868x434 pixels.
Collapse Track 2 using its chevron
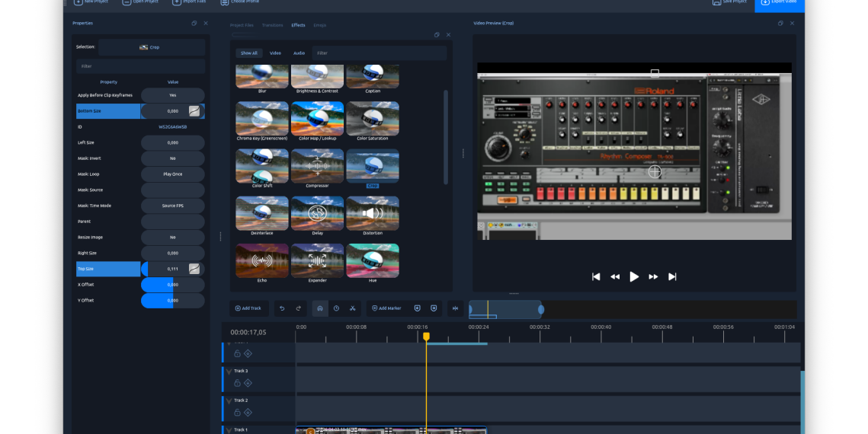[x=229, y=400]
